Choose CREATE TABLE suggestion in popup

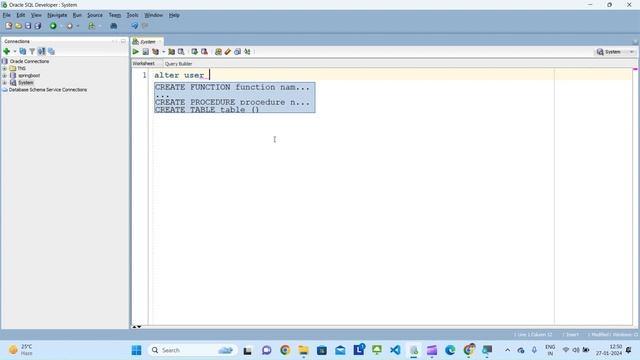[x=207, y=109]
